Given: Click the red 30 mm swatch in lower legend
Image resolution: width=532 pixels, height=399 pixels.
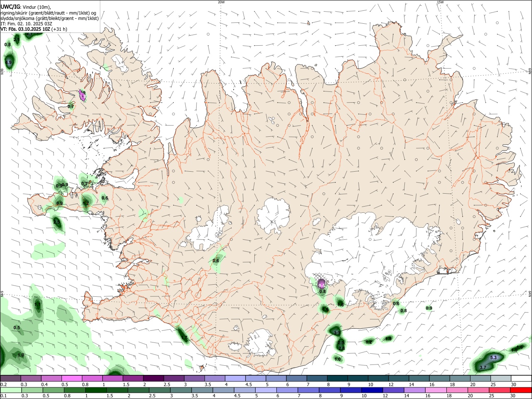Looking at the screenshot, I should 521,390.
